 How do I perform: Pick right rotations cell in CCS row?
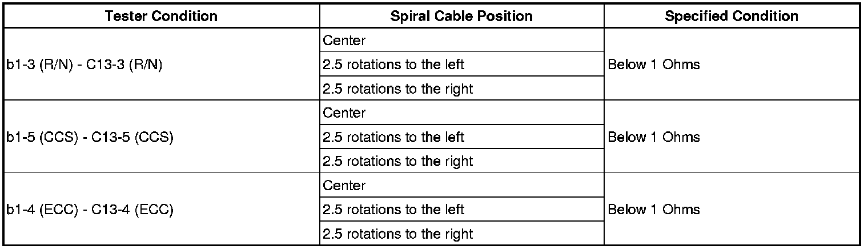point(397,162)
